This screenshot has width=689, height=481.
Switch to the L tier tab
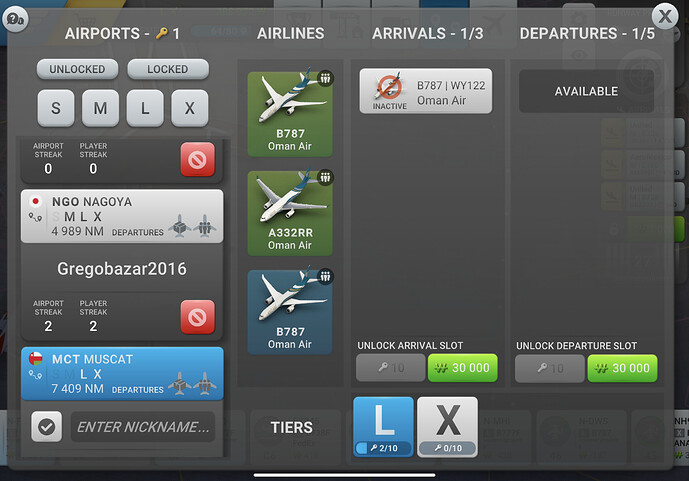[x=384, y=427]
